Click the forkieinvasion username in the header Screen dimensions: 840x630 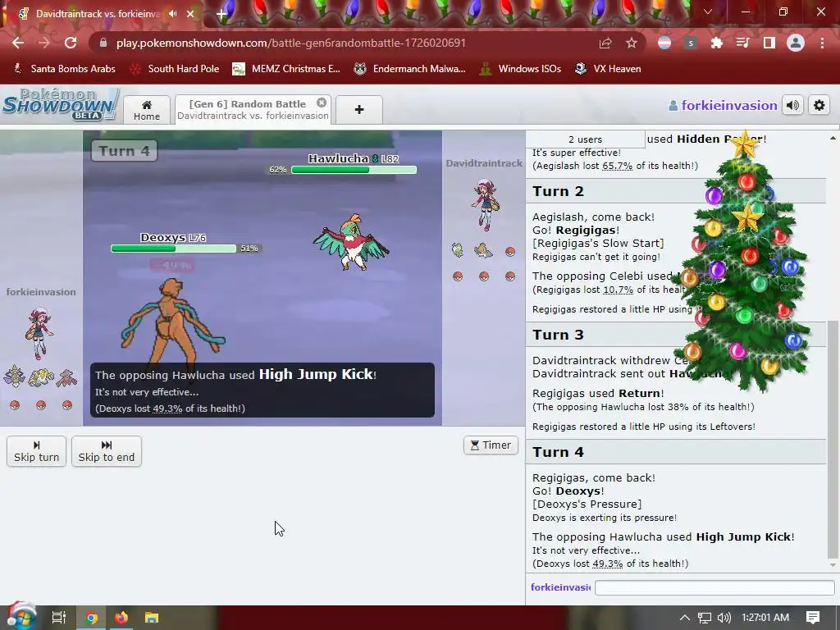click(x=723, y=106)
